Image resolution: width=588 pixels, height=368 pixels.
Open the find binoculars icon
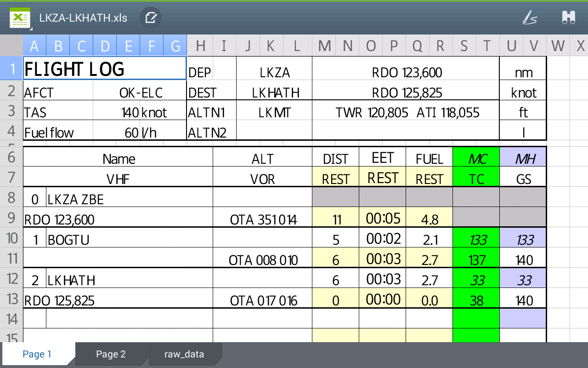tap(569, 18)
